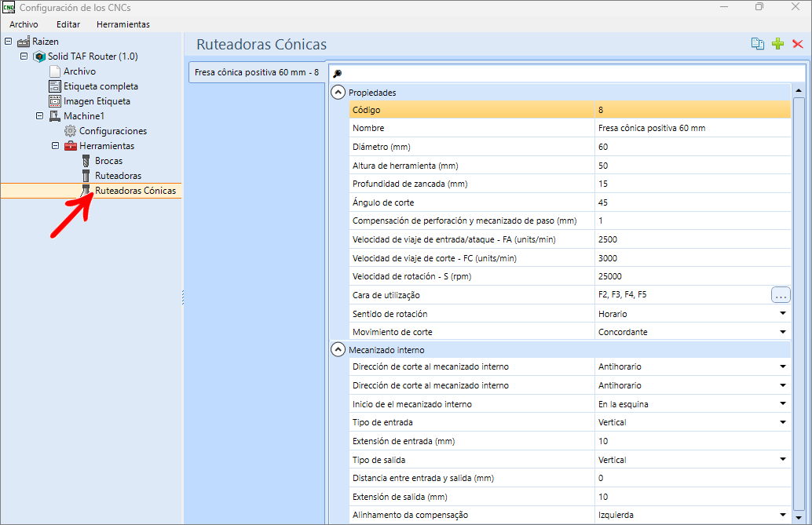The width and height of the screenshot is (812, 525).
Task: Select the Fresa cônica positiva 60 mm - 8 tab
Action: click(257, 72)
